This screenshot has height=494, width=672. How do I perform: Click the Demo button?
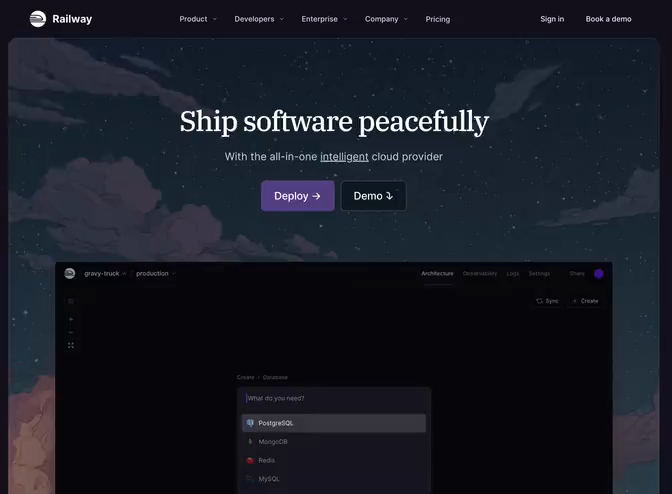point(373,196)
